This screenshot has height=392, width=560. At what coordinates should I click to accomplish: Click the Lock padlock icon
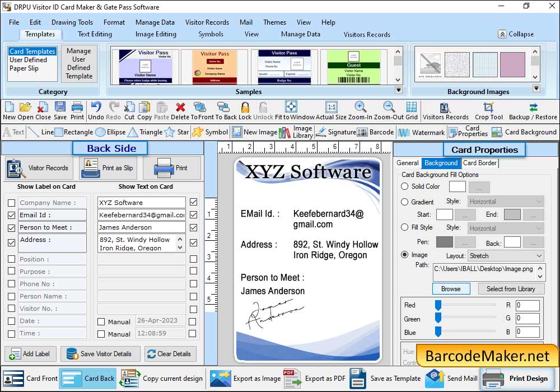pyautogui.click(x=245, y=107)
